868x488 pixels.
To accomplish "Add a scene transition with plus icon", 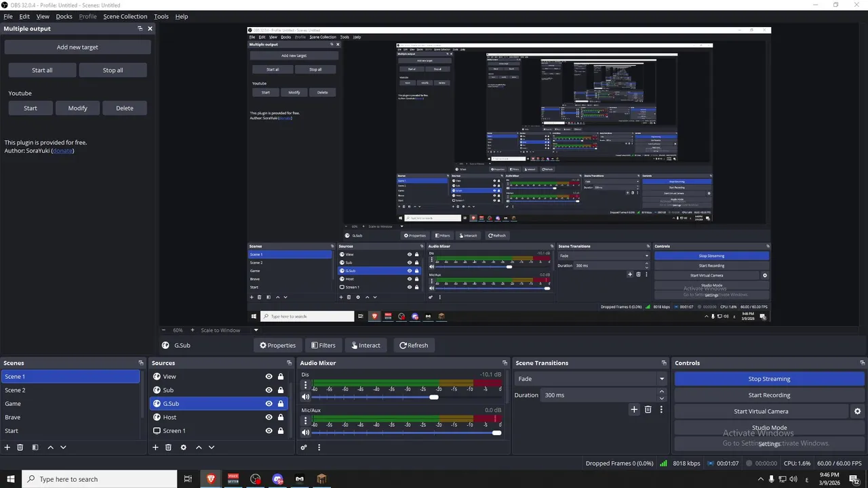I will 634,409.
